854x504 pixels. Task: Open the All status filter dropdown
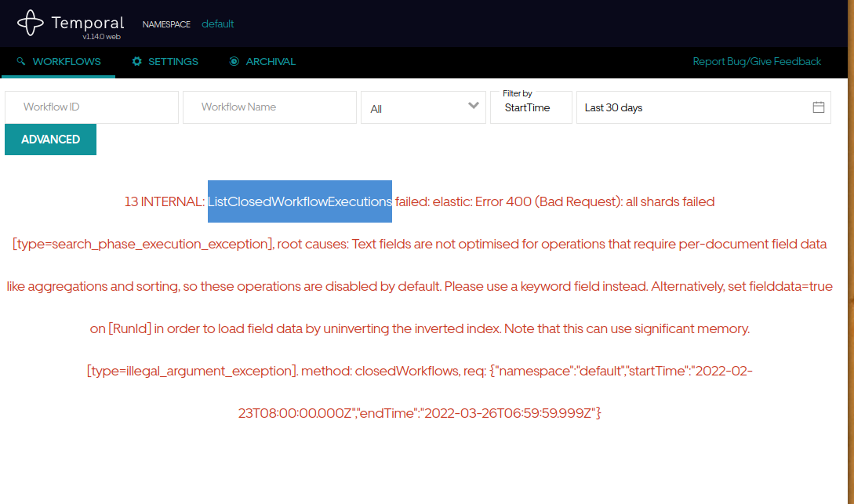[423, 107]
